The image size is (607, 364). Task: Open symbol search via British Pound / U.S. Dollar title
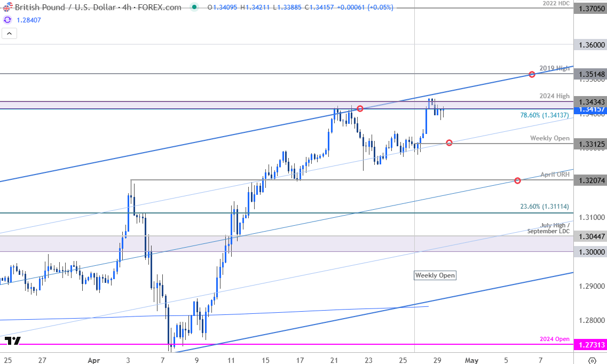click(x=65, y=7)
